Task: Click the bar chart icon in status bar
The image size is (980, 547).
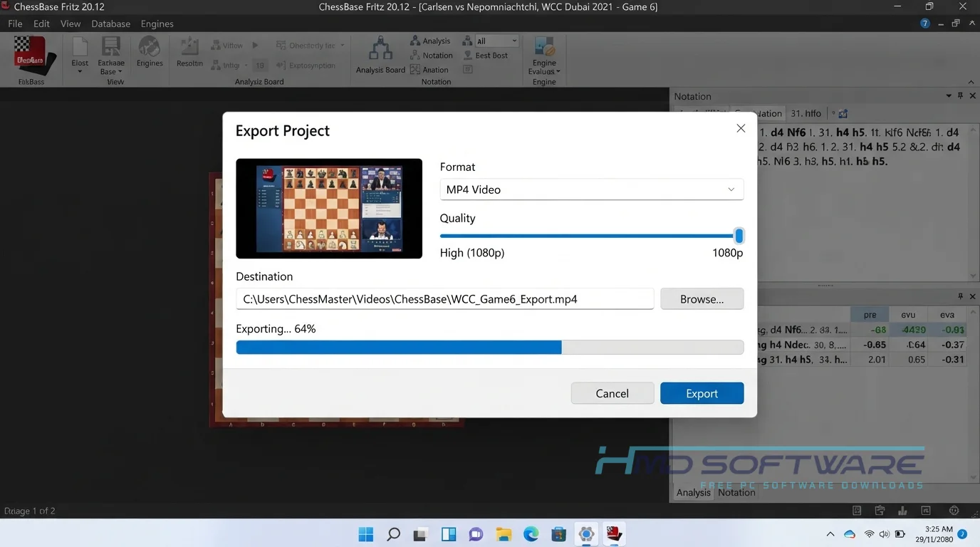Action: 903,511
